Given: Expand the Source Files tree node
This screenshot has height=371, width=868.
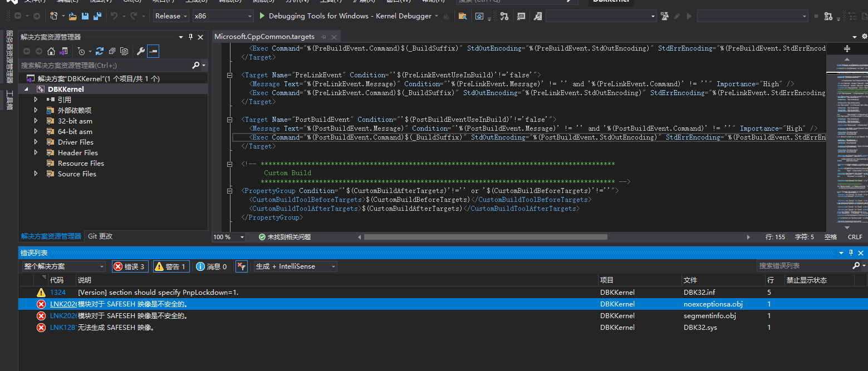Looking at the screenshot, I should 35,174.
